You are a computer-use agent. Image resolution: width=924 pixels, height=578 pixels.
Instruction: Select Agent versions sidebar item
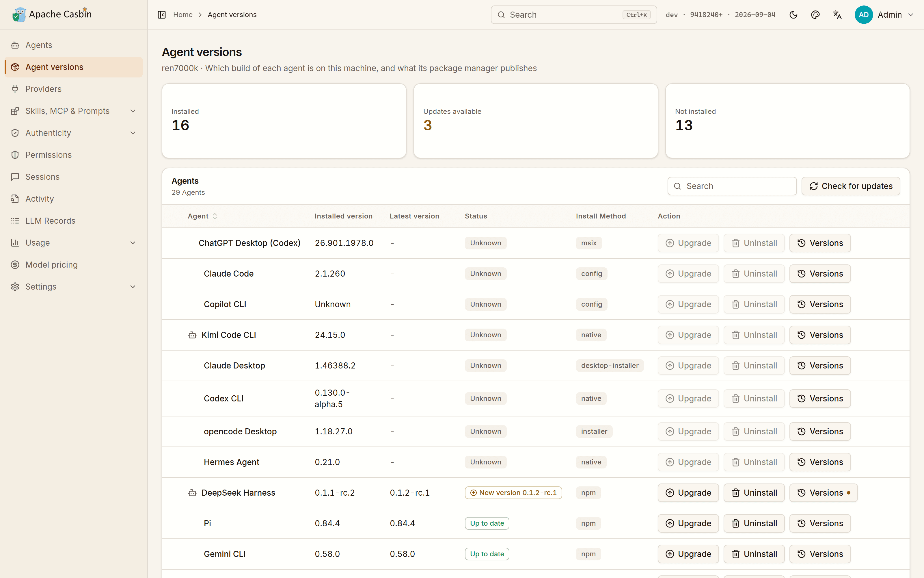pyautogui.click(x=74, y=67)
